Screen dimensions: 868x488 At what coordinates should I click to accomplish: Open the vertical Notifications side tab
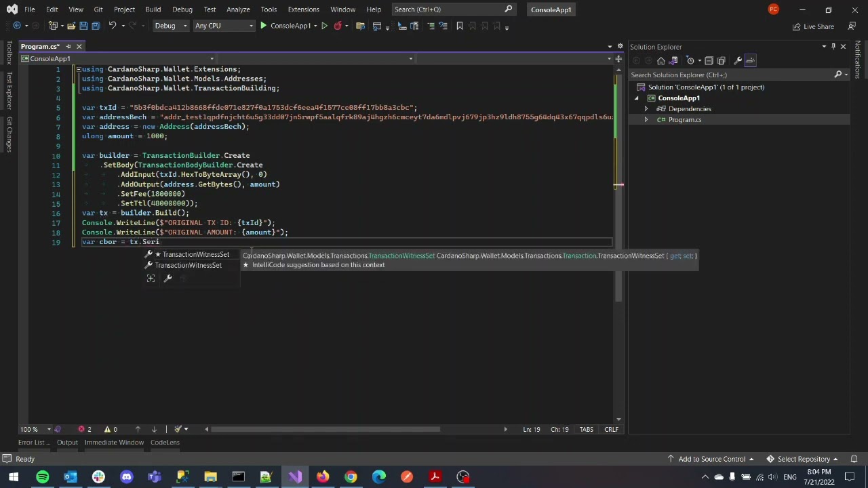pyautogui.click(x=858, y=60)
